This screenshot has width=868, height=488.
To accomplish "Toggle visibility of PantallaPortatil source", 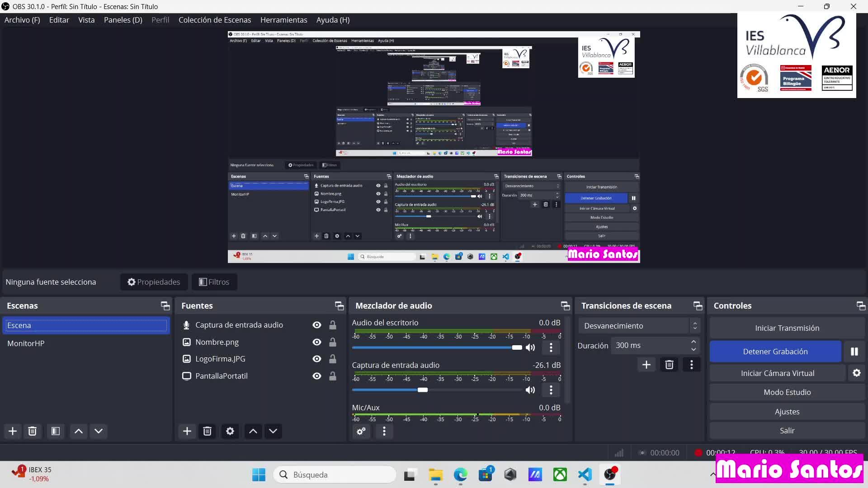I will point(317,376).
